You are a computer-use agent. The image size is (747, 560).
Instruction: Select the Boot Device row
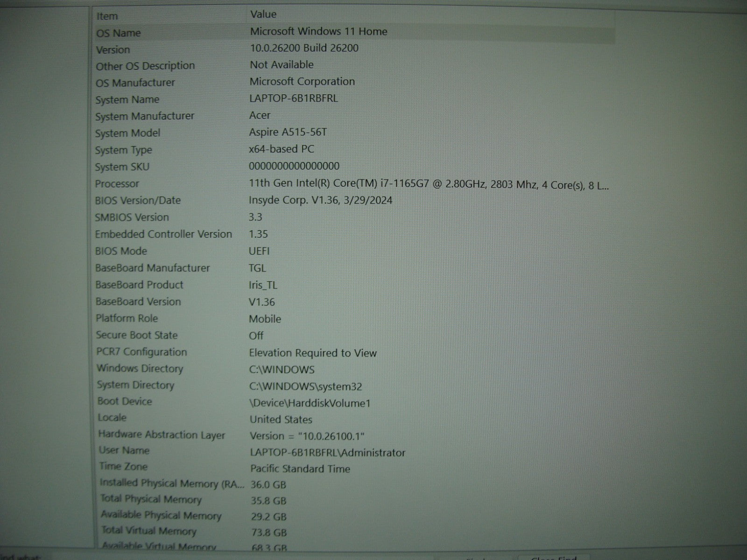coord(125,401)
